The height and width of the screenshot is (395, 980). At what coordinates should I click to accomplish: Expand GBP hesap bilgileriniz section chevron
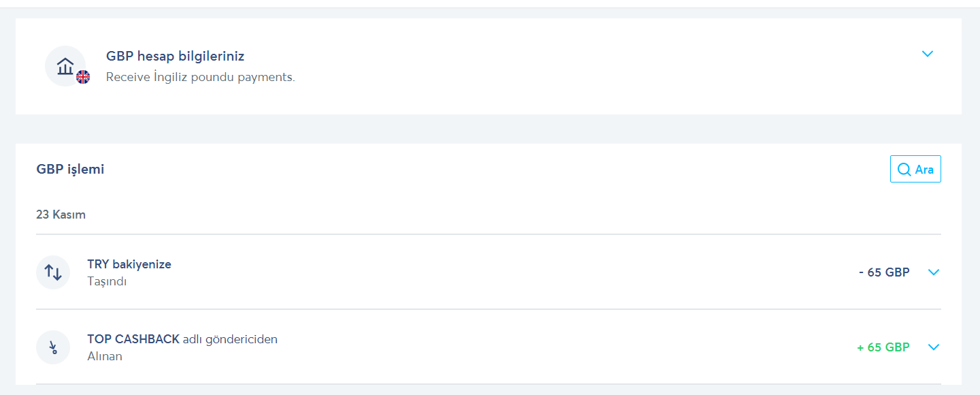click(927, 54)
